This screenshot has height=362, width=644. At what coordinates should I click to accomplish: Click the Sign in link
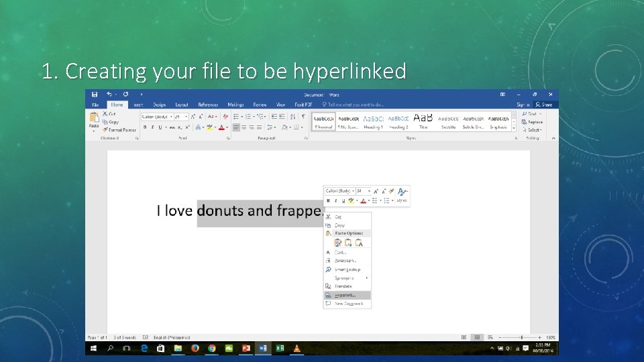coord(523,105)
